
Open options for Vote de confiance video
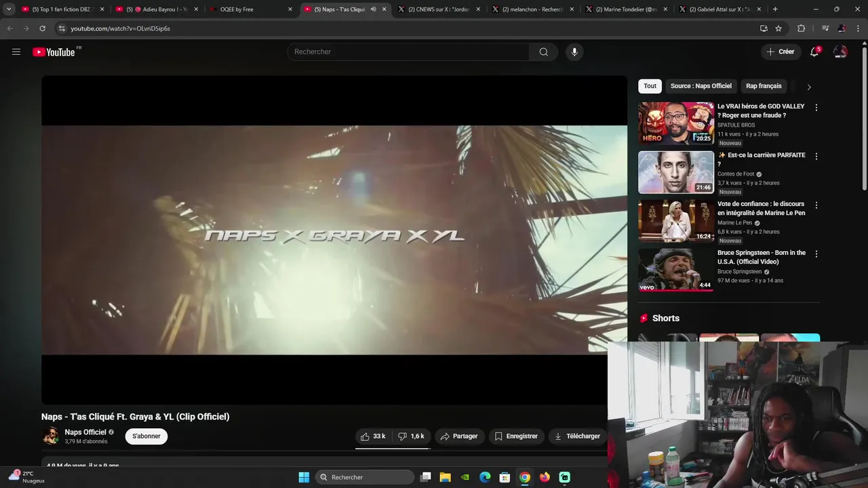click(816, 205)
